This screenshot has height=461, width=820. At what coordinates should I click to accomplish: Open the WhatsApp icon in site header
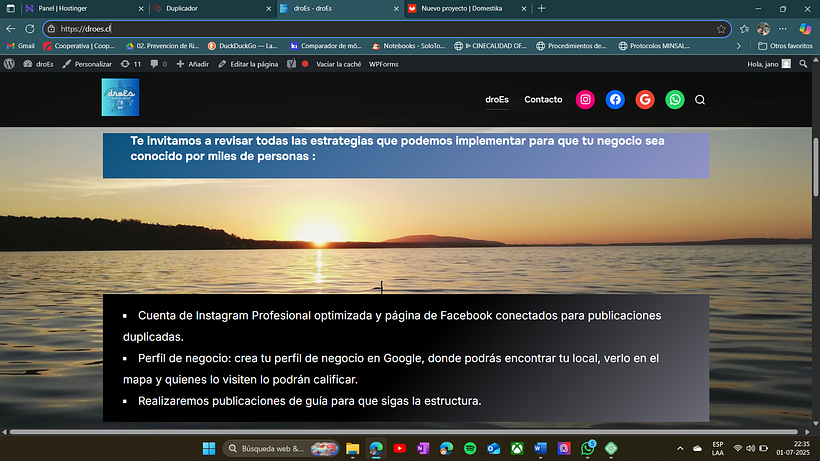coord(675,99)
